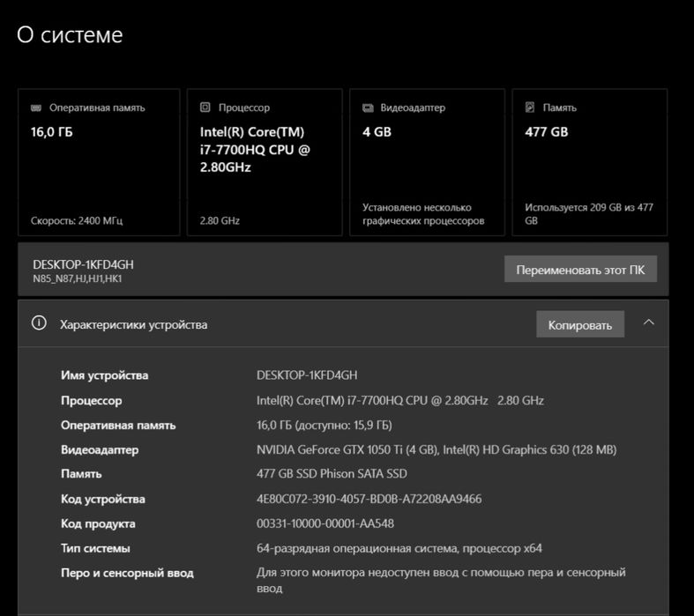The height and width of the screenshot is (616, 694).
Task: Click the Видеоадаптер row label in specifications
Action: [100, 450]
